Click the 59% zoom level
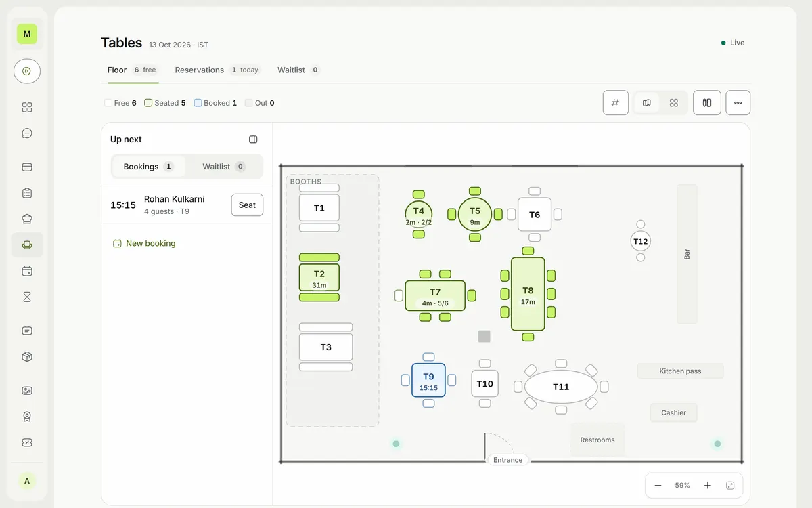812x508 pixels. coord(683,486)
